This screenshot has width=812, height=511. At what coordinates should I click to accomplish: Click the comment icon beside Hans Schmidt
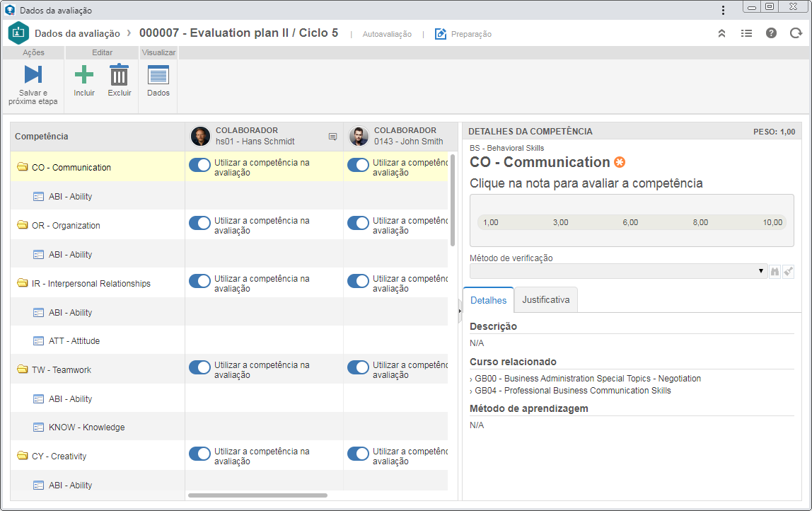[332, 137]
